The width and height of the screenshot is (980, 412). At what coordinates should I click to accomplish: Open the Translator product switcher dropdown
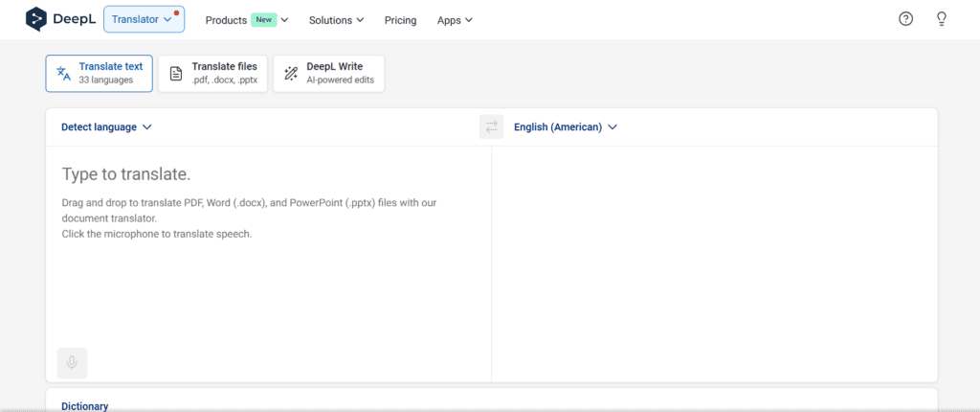pos(144,19)
